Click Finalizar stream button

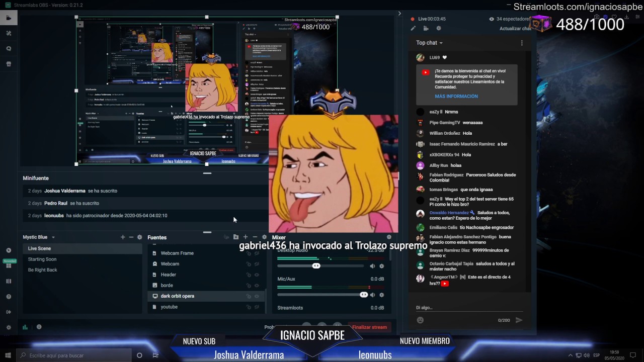click(x=369, y=327)
